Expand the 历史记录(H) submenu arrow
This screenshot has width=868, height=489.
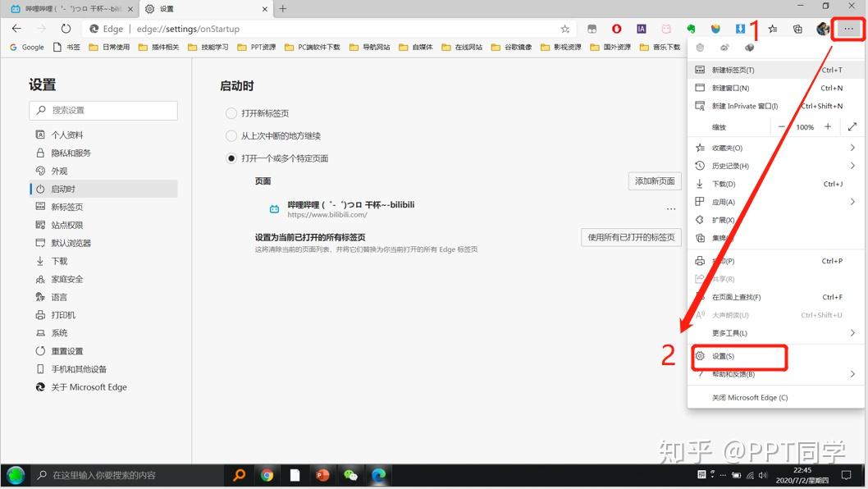click(852, 166)
